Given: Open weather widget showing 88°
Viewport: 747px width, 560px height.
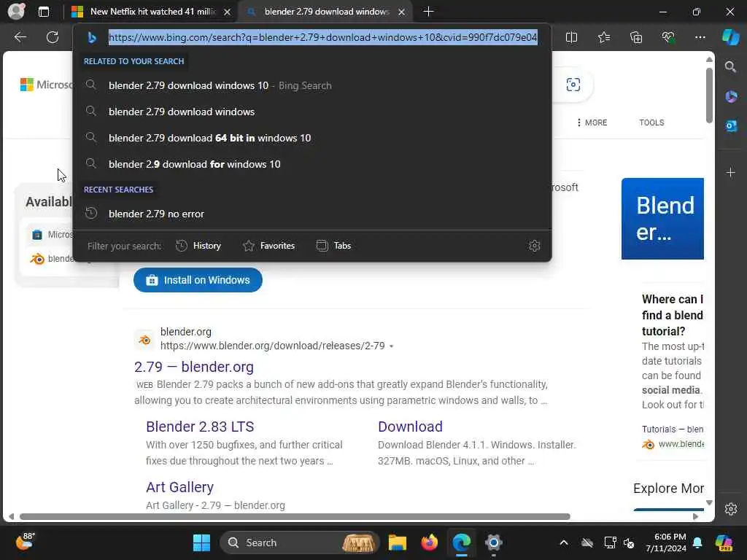Looking at the screenshot, I should tap(25, 542).
